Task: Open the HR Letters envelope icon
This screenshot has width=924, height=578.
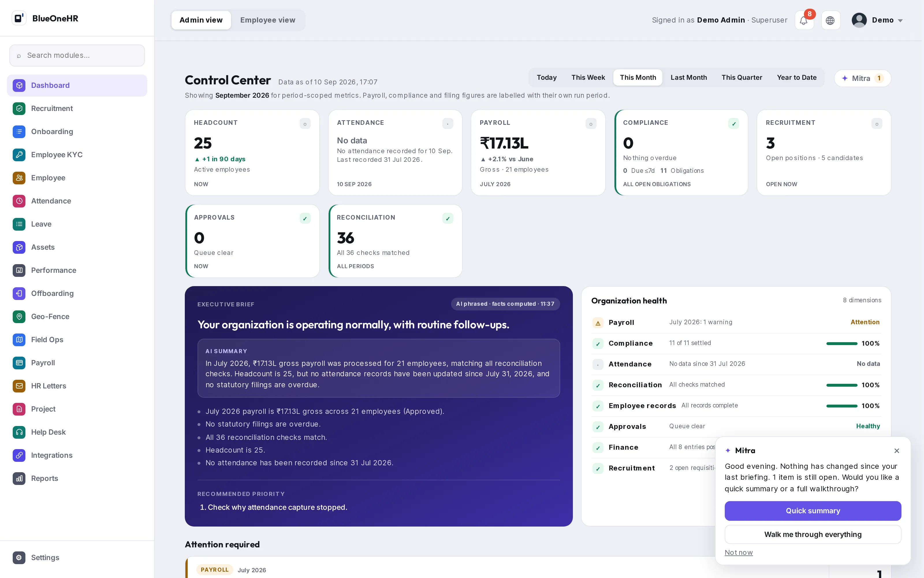Action: pos(19,386)
